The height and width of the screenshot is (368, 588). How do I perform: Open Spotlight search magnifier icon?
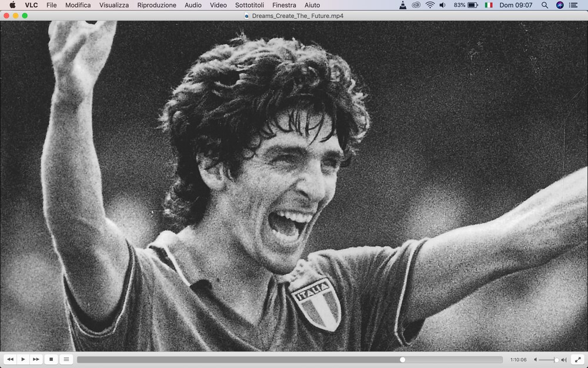[545, 5]
